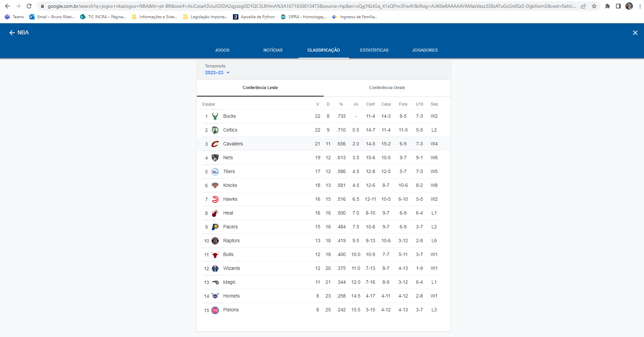Click the Knicks team name
Image resolution: width=644 pixels, height=337 pixels.
coord(230,186)
